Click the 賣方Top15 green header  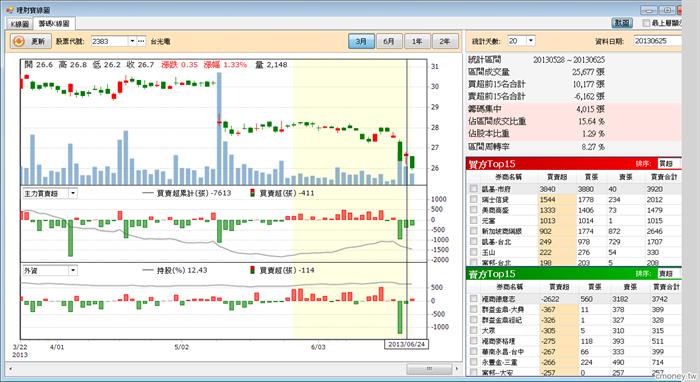click(573, 274)
